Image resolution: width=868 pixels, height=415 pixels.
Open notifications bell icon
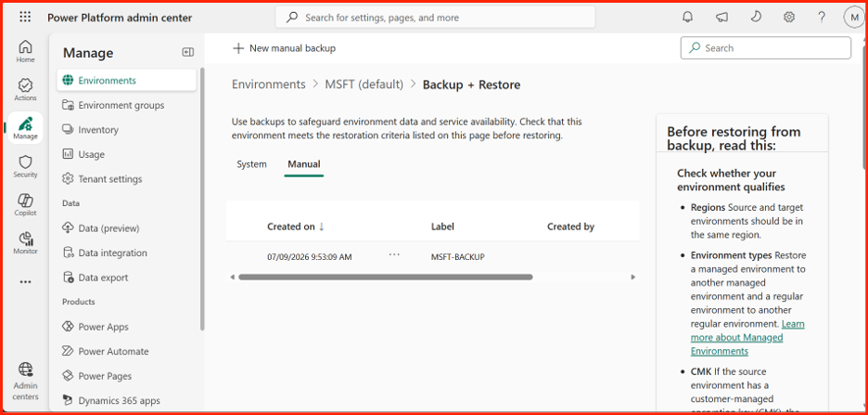687,18
